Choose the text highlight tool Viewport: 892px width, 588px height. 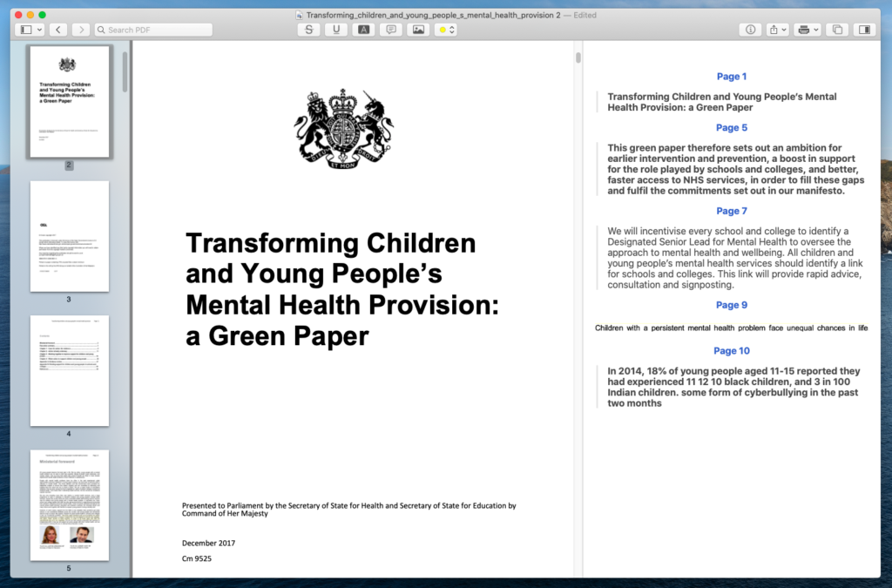coord(363,29)
